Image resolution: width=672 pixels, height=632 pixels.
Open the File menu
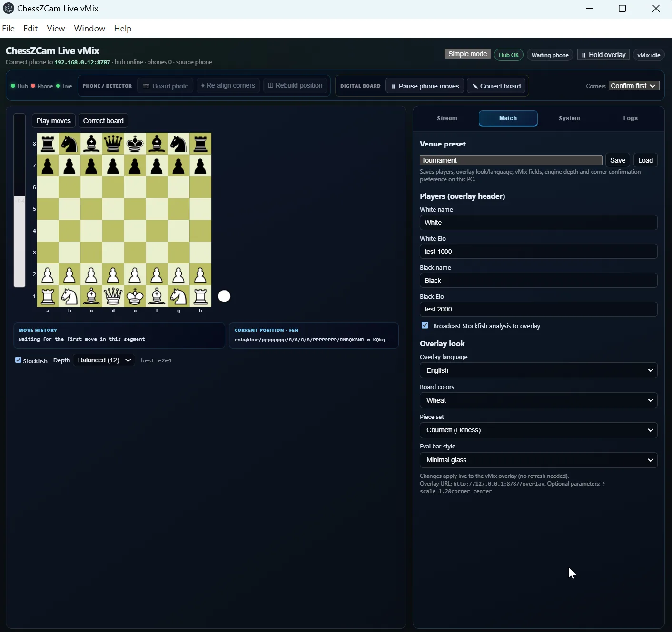[x=9, y=29]
